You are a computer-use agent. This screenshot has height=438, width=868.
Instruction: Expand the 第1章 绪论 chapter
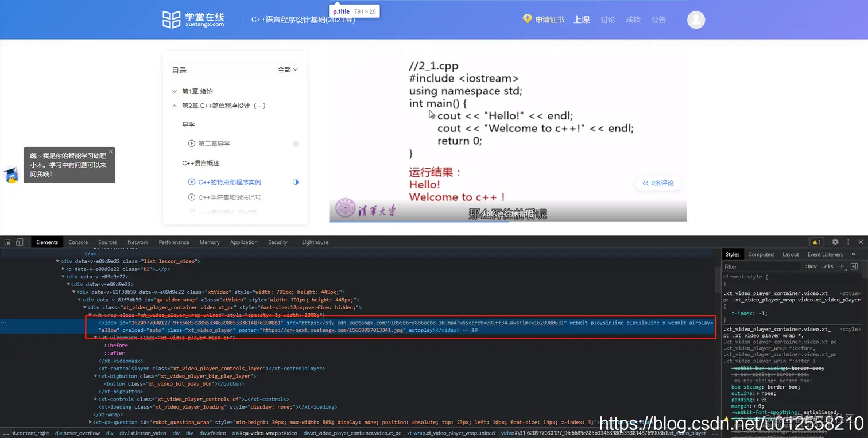[x=175, y=91]
